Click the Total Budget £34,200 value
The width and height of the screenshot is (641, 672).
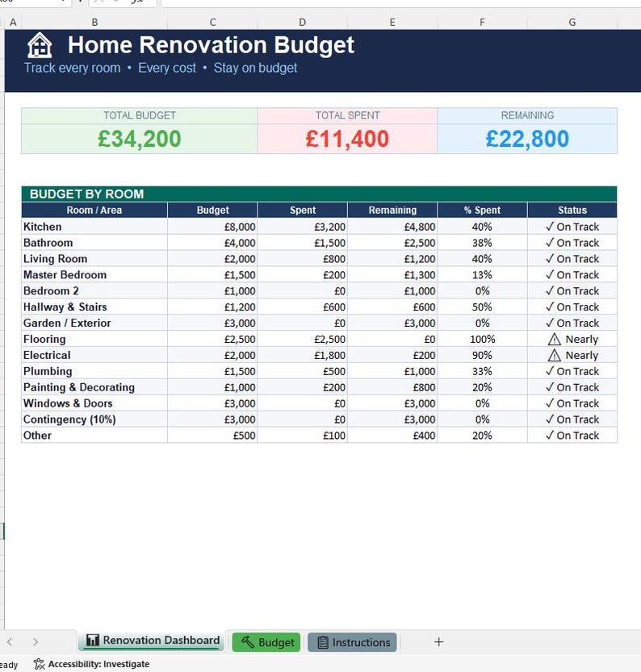(140, 139)
